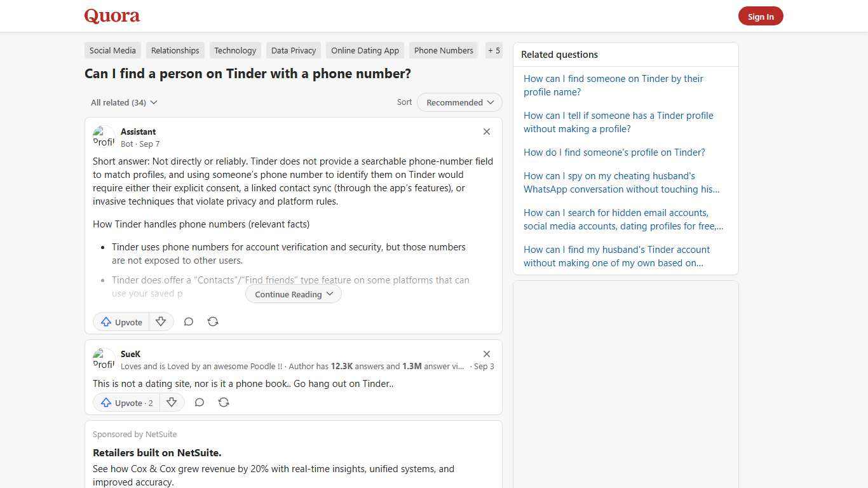Upvote the Assistant bot answer
868x488 pixels.
click(x=121, y=322)
